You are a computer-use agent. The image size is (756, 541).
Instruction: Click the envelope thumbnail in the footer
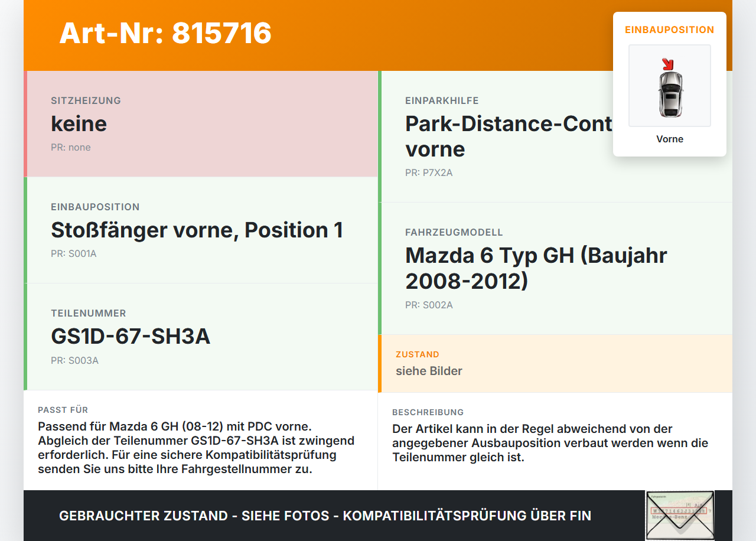click(x=680, y=515)
